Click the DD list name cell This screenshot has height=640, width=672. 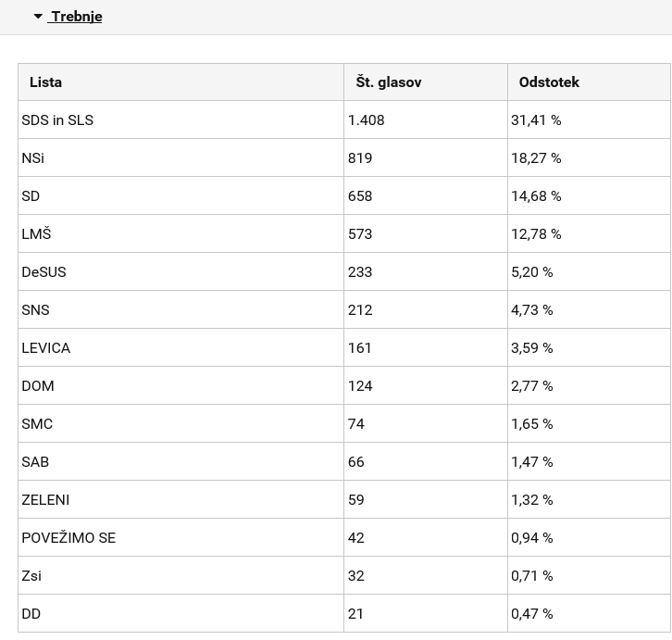(180, 613)
